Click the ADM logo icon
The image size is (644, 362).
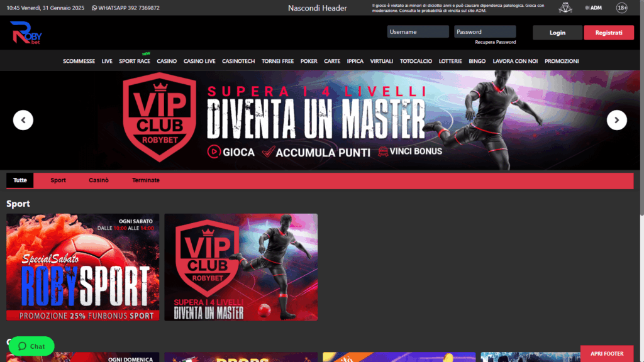click(x=594, y=8)
